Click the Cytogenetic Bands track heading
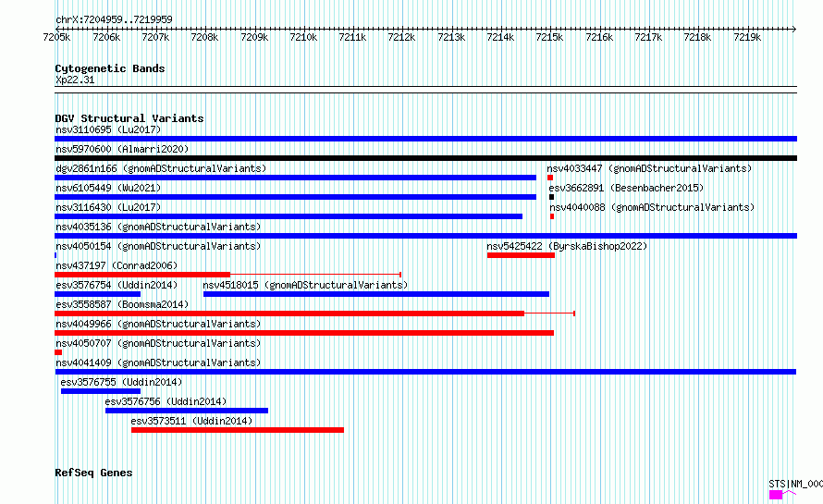Viewport: 823px width, 504px height. click(110, 68)
